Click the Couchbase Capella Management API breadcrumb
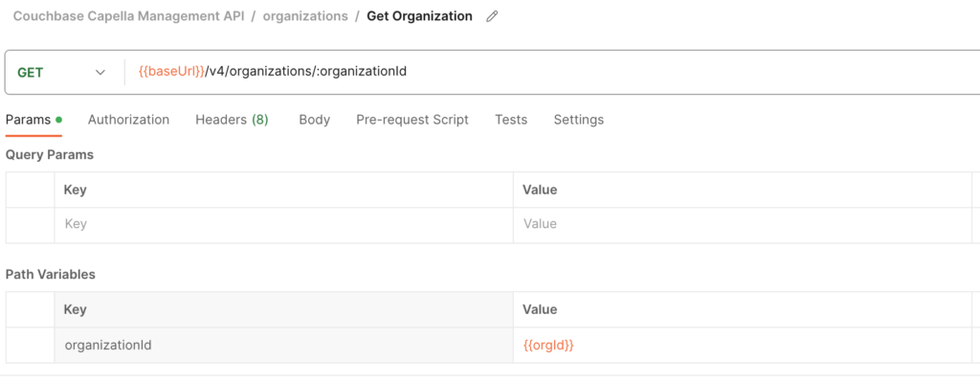The height and width of the screenshot is (384, 980). tap(128, 16)
